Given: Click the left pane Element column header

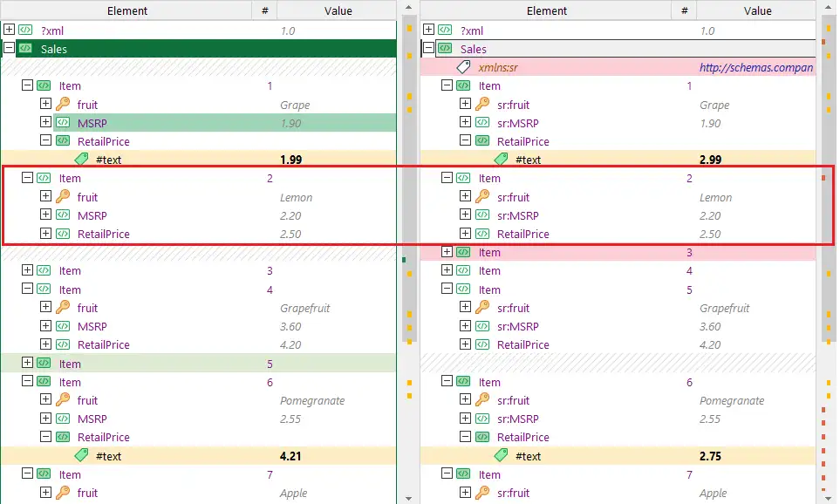Looking at the screenshot, I should coord(127,10).
